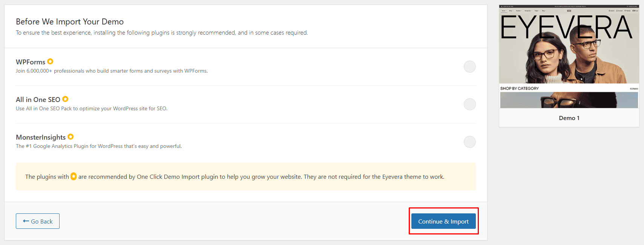Go back using the Go Back button
This screenshot has height=245, width=644.
38,221
